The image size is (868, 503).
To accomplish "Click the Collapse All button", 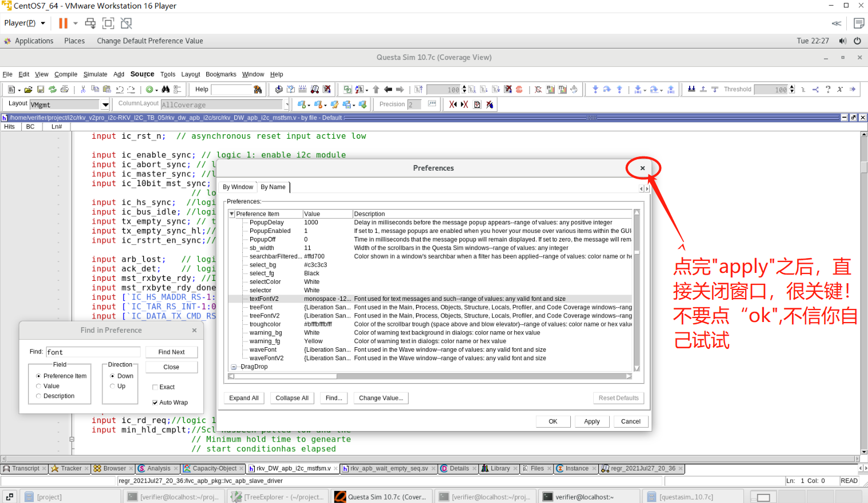I will pos(292,398).
